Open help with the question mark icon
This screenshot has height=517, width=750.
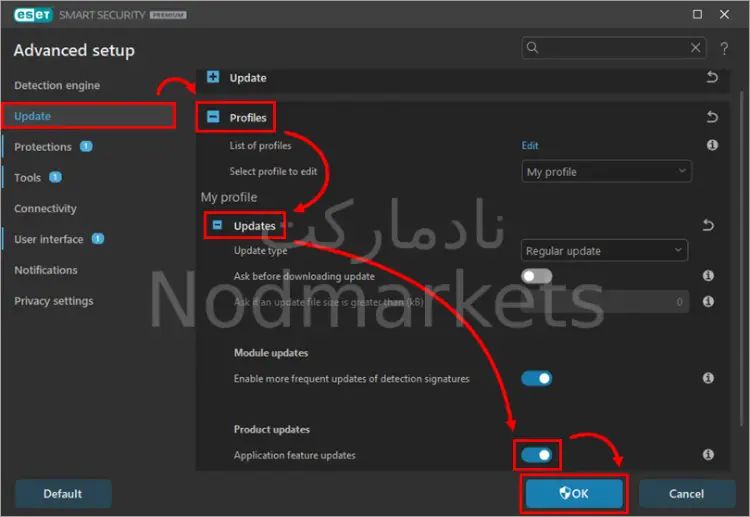(724, 48)
